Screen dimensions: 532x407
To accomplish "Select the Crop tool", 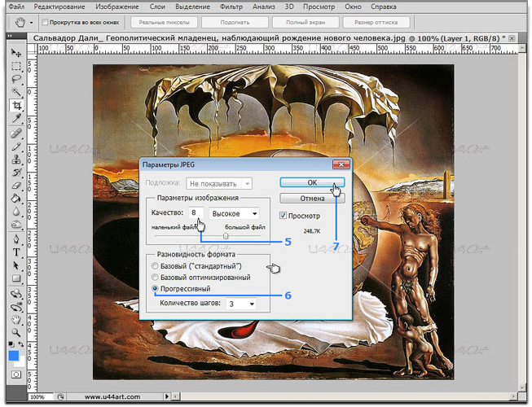I will pos(16,105).
